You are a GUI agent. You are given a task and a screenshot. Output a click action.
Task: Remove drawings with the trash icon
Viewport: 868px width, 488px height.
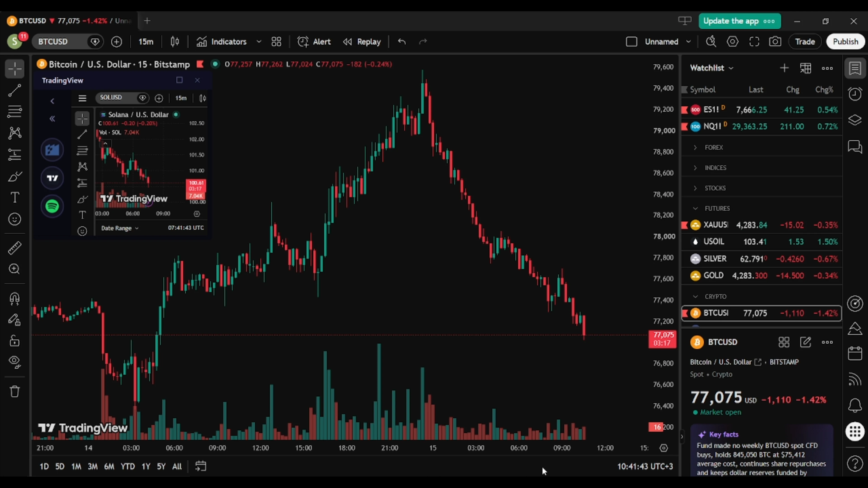coord(14,391)
